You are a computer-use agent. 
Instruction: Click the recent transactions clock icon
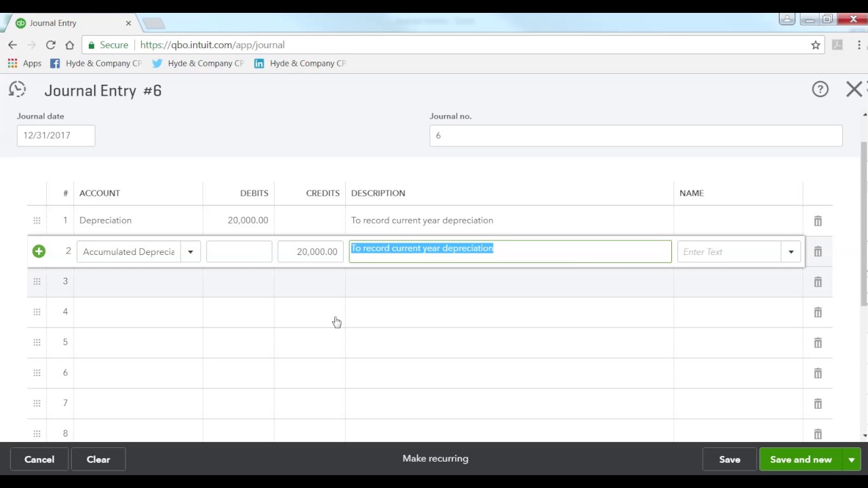tap(17, 89)
